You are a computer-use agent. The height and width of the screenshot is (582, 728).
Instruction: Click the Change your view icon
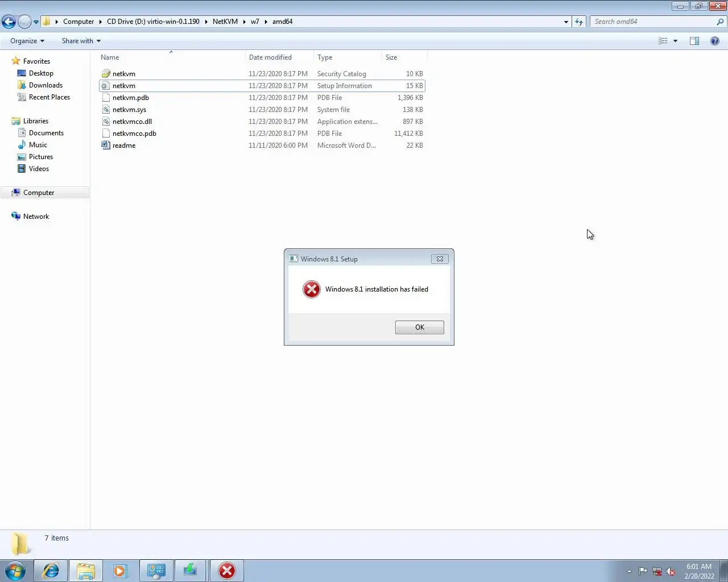click(x=663, y=41)
